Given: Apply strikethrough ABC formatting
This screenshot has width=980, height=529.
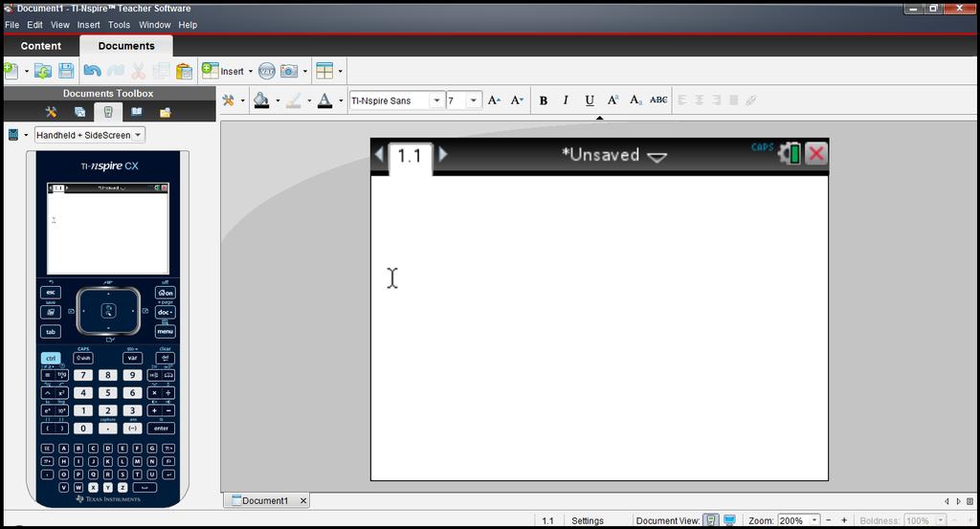Looking at the screenshot, I should click(658, 99).
